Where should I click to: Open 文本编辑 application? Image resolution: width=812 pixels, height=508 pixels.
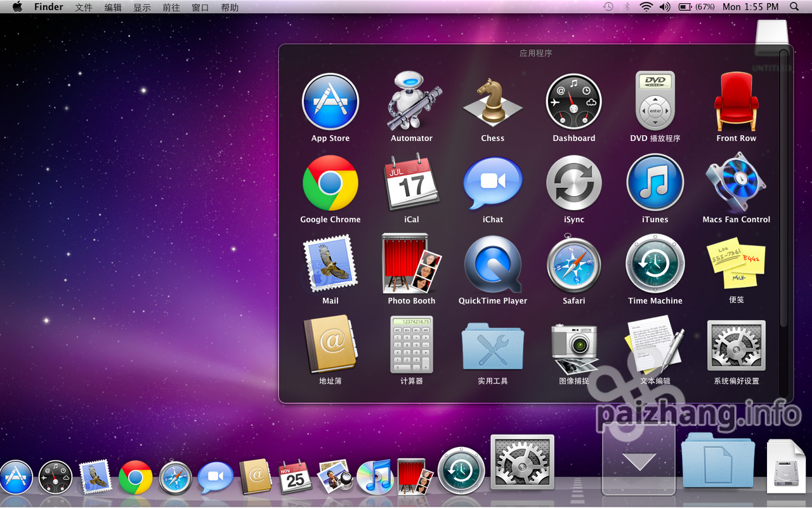(x=655, y=345)
